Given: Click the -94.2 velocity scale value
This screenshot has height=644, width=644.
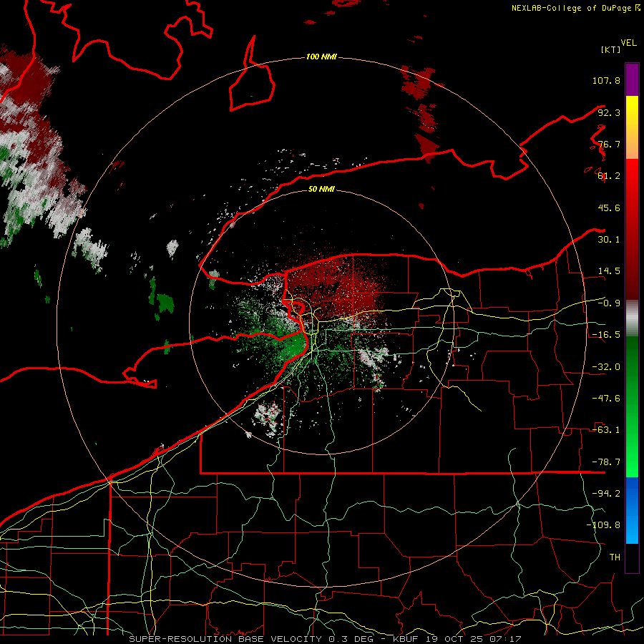Looking at the screenshot, I should (x=606, y=493).
